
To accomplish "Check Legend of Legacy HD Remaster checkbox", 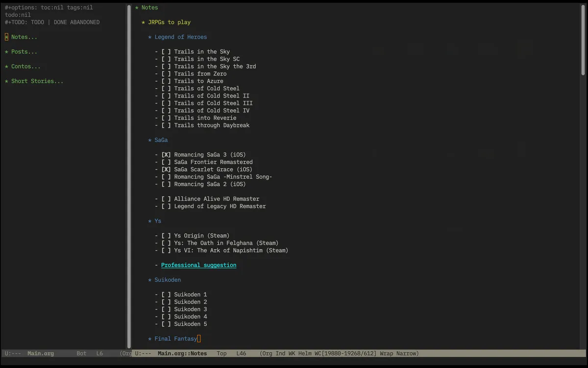I will click(x=166, y=206).
